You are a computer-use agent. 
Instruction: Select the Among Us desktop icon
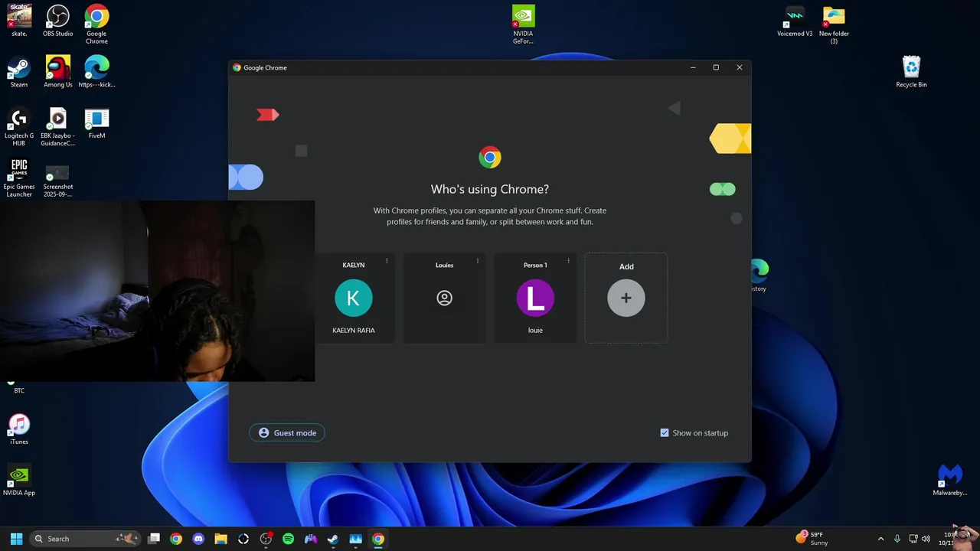click(x=58, y=72)
